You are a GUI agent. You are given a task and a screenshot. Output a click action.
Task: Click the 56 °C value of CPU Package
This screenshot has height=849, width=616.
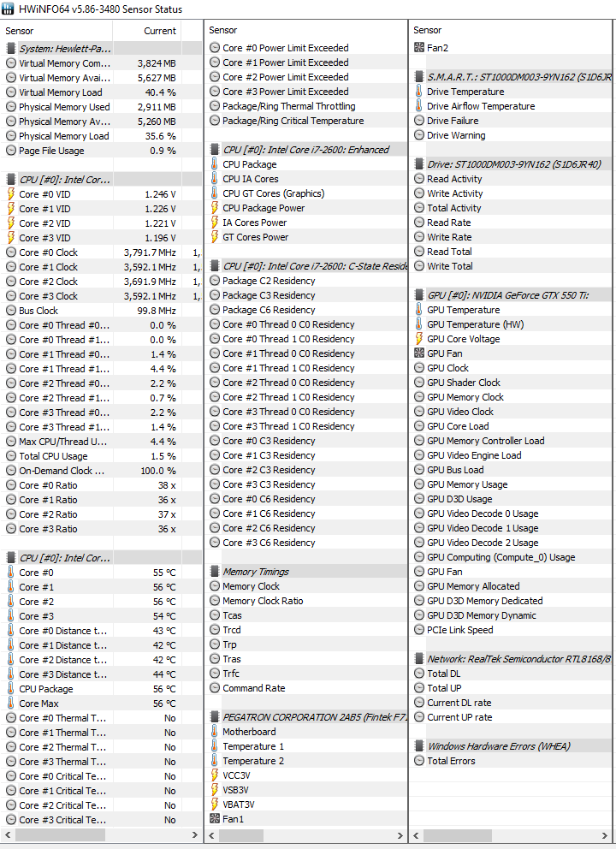point(164,689)
